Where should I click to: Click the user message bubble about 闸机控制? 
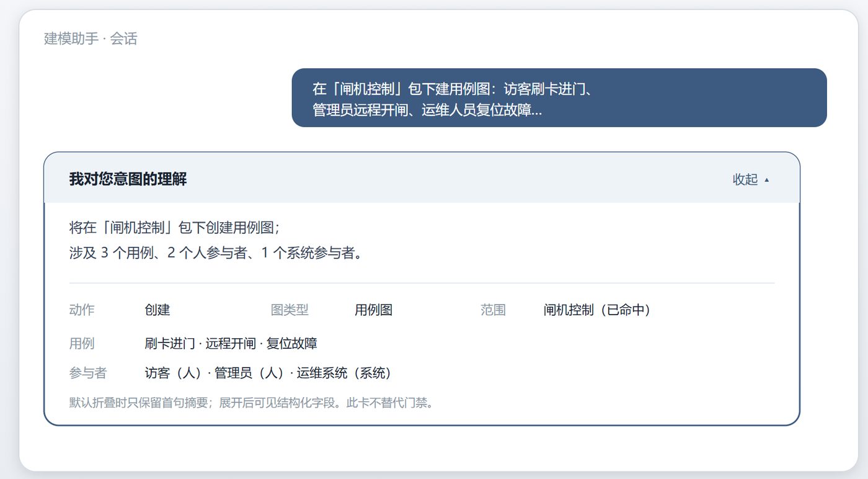559,97
